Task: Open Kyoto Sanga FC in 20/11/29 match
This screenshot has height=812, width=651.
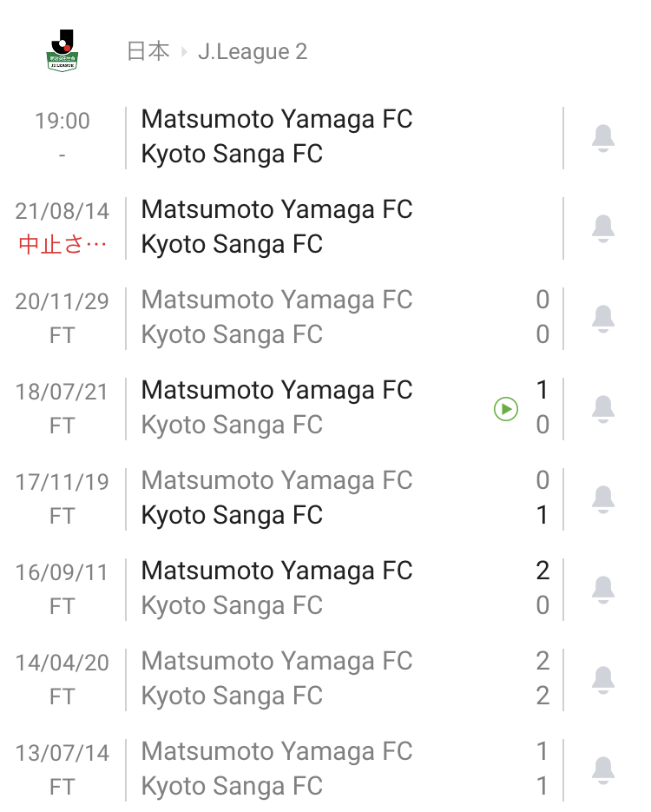Action: coord(232,335)
